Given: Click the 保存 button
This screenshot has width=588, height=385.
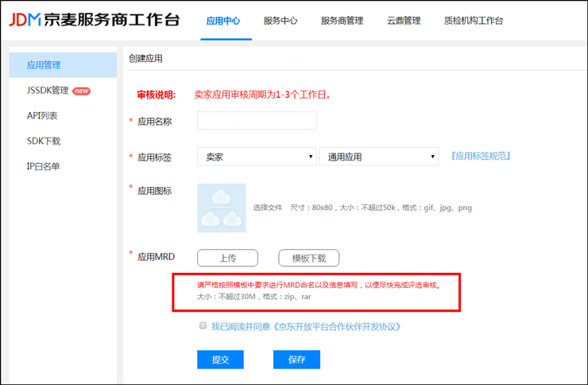Looking at the screenshot, I should coord(296,360).
